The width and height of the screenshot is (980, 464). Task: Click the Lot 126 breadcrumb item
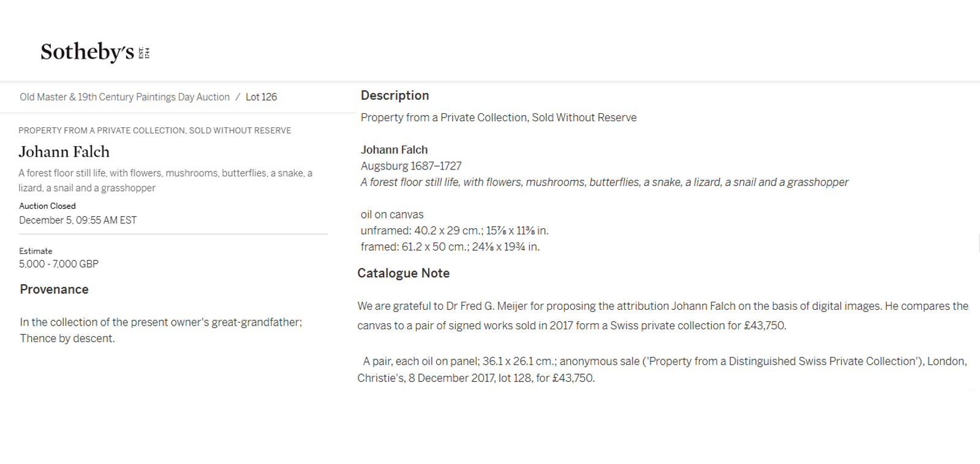[x=261, y=97]
